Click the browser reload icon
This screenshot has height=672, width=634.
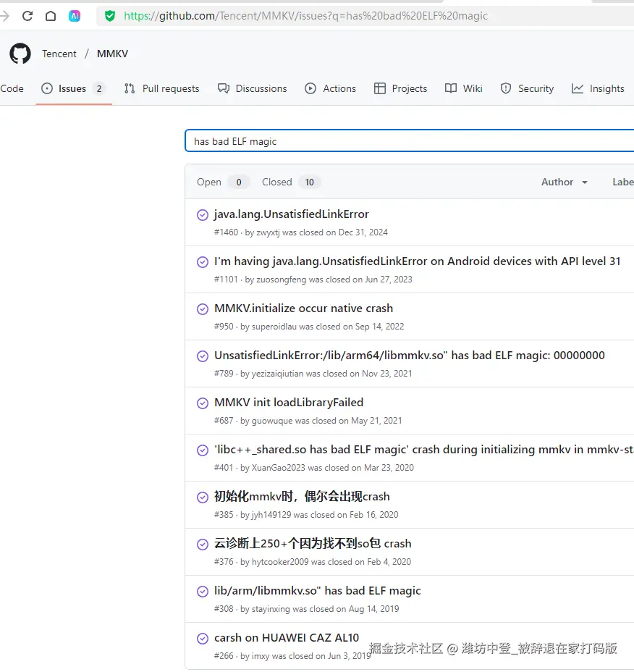click(x=28, y=16)
